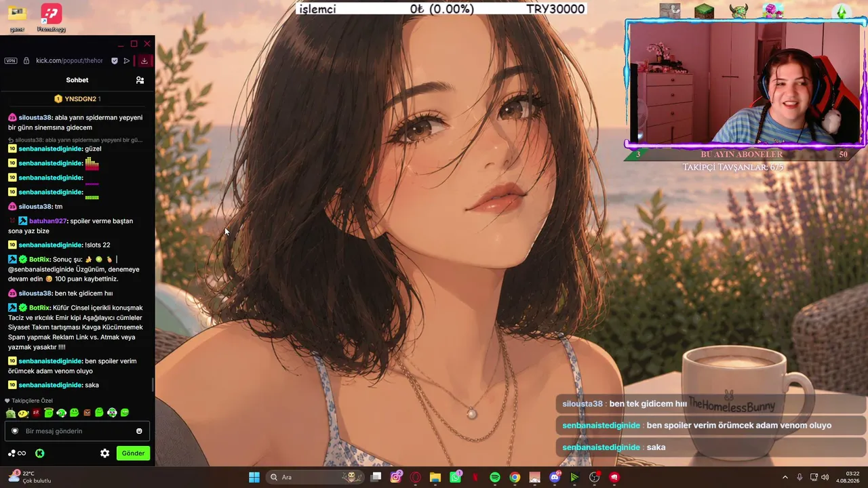Screen dimensions: 868x488
Task: Open emoji picker in message box
Action: [139, 431]
